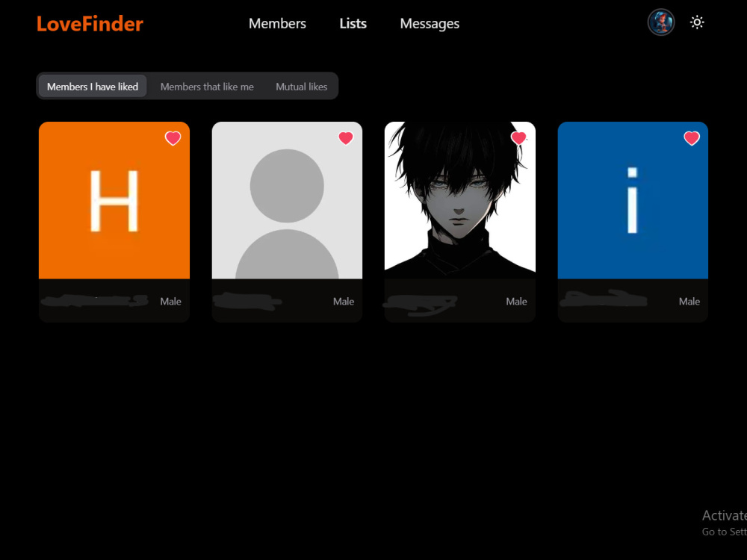Click Male label on grey avatar card
Image resolution: width=747 pixels, height=560 pixels.
[344, 302]
